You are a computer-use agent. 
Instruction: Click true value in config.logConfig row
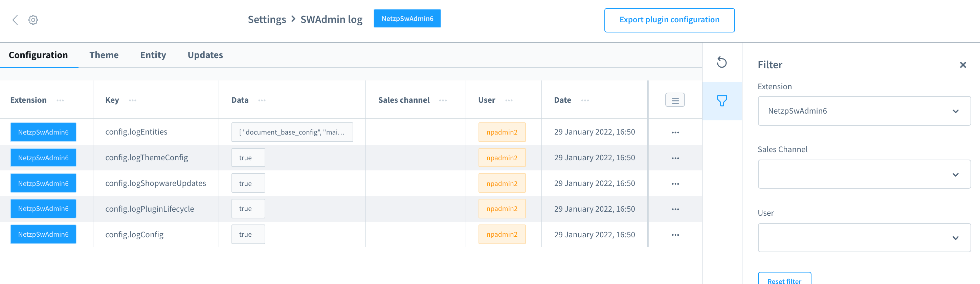tap(248, 234)
